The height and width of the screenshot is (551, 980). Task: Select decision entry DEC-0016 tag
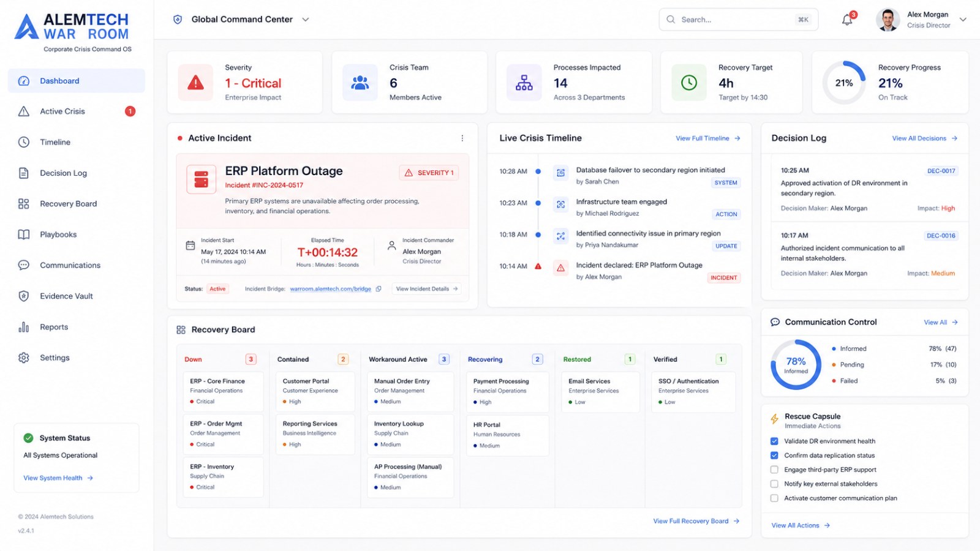pyautogui.click(x=941, y=236)
